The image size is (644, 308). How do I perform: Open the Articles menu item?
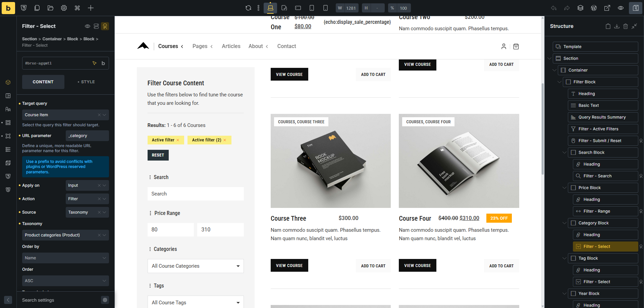(x=231, y=46)
